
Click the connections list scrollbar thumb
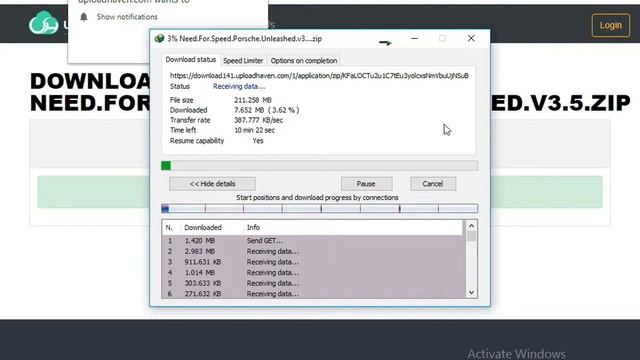coord(471,236)
